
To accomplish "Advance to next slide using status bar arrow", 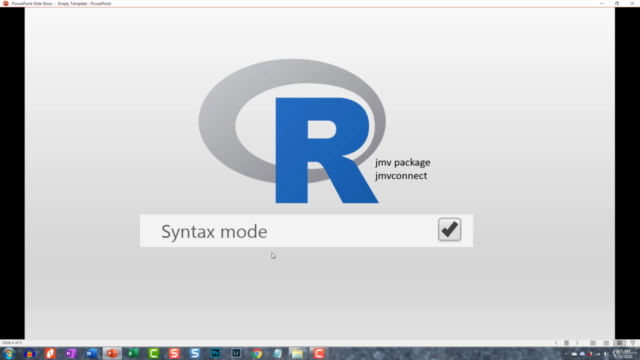I will [x=577, y=343].
